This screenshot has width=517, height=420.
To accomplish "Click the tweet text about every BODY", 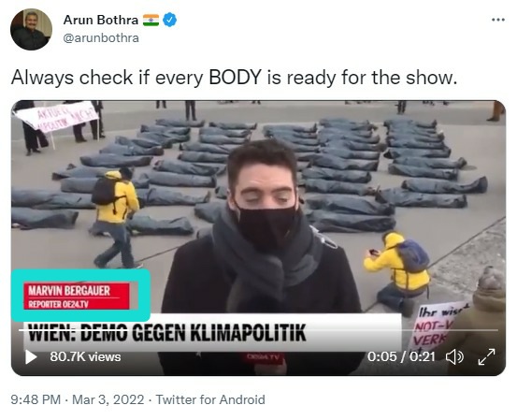I will (x=235, y=78).
